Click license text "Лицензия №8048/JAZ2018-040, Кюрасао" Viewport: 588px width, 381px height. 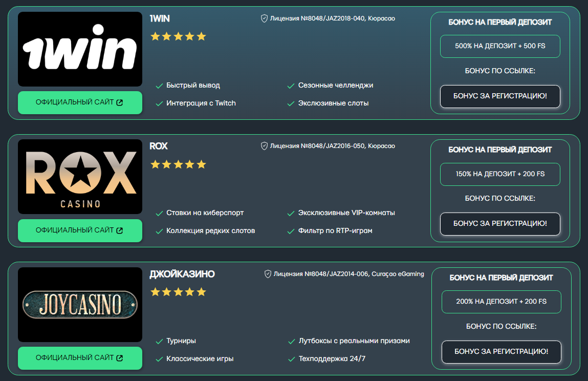click(333, 18)
